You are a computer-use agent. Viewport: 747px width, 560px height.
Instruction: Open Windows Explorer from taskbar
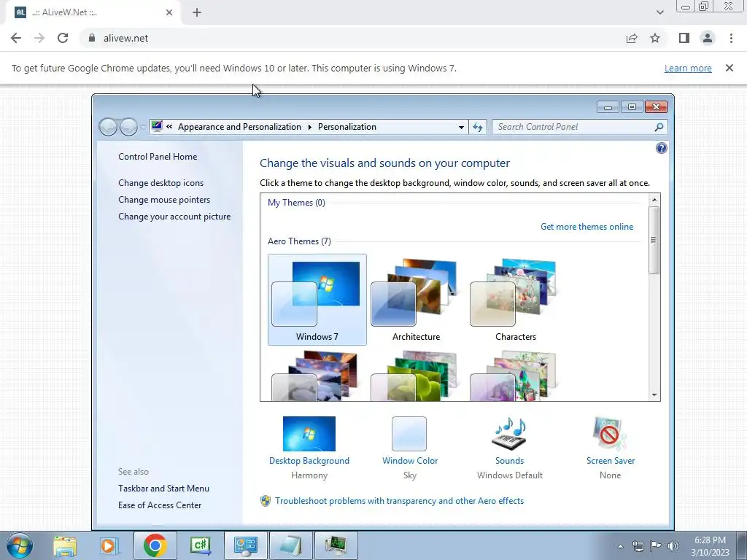64,545
